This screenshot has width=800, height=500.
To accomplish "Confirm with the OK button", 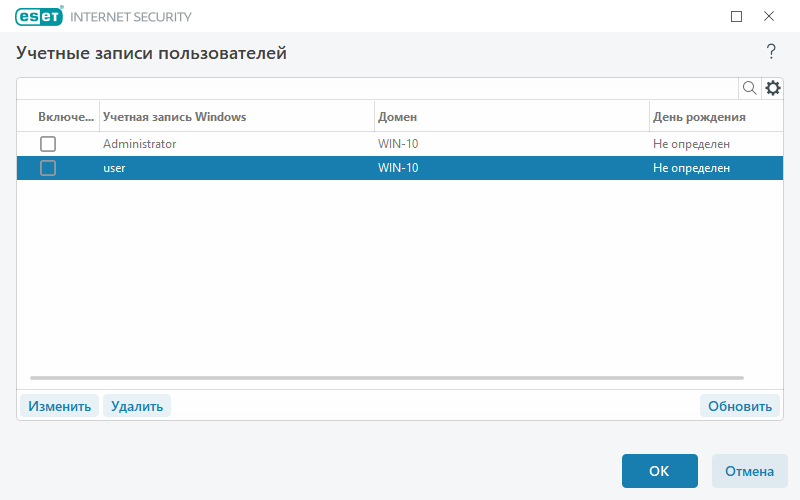I will tap(659, 471).
